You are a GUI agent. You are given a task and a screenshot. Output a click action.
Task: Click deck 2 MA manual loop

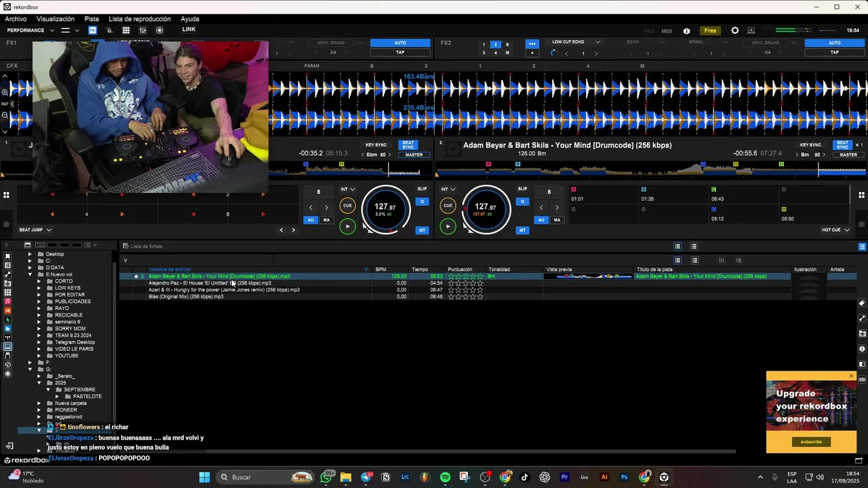(557, 220)
